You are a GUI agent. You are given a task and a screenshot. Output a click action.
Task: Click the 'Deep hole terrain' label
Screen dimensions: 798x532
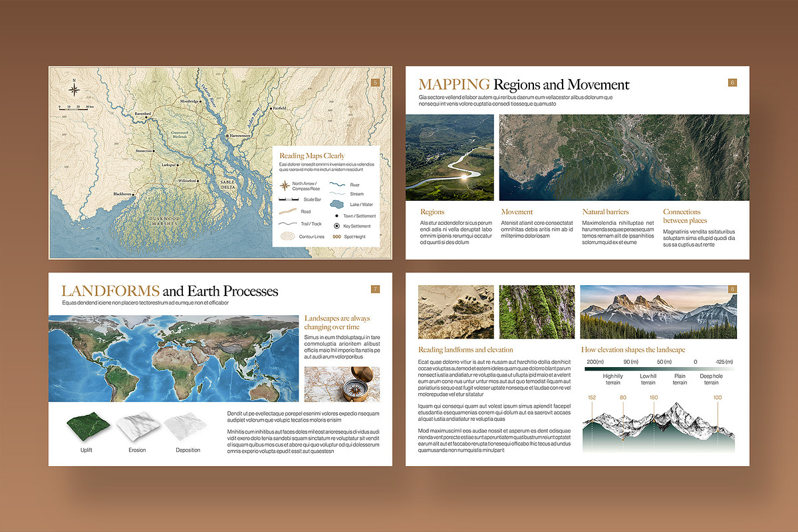[x=712, y=379]
